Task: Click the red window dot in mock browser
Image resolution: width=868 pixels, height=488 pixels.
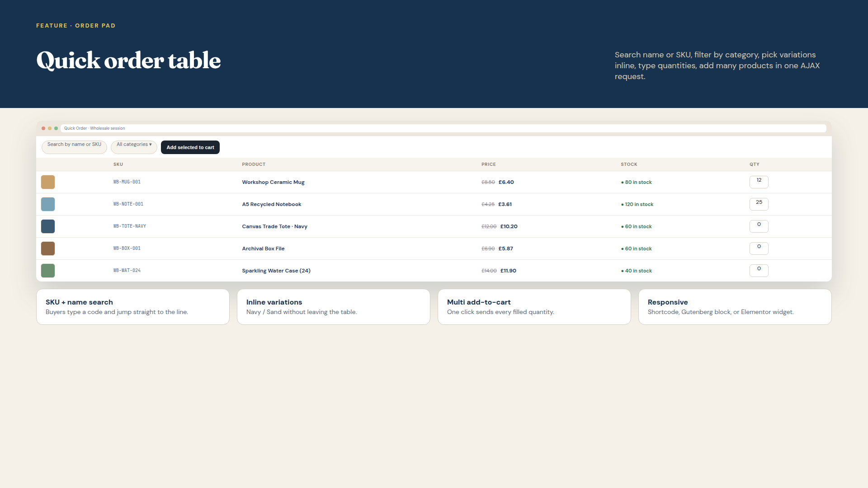Action: pos(43,128)
